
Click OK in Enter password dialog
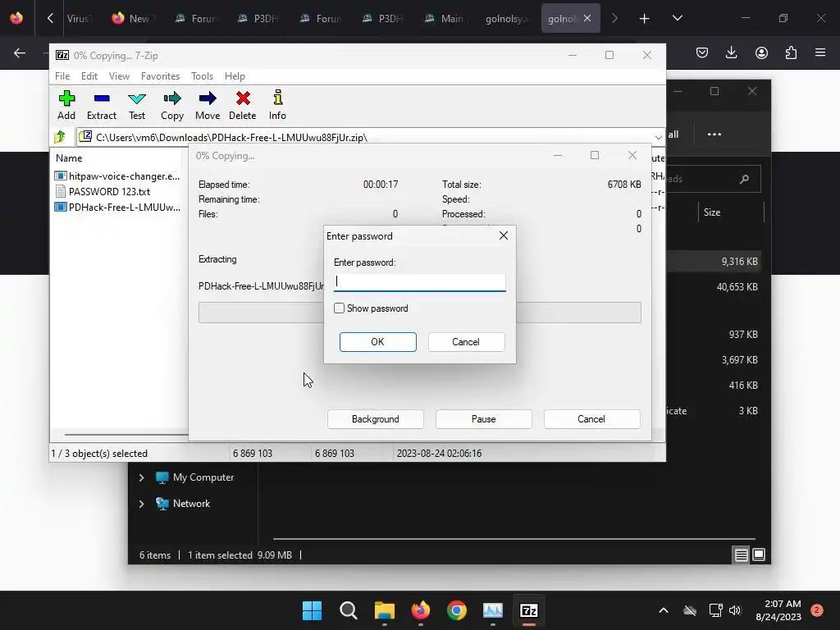377,342
